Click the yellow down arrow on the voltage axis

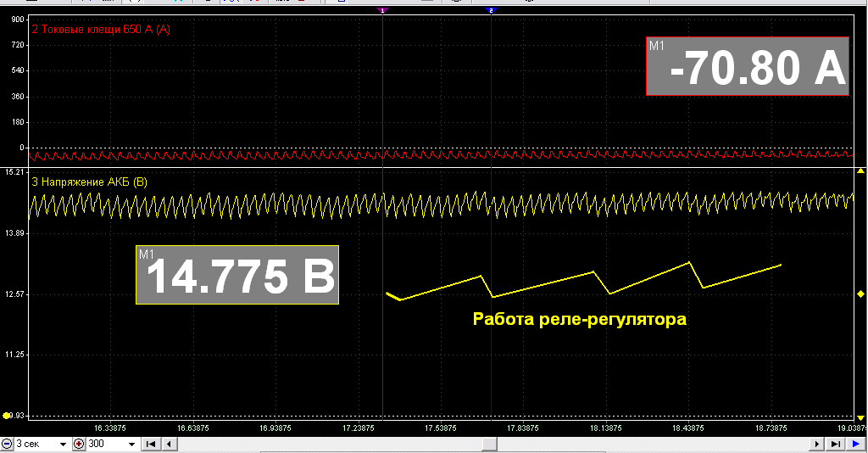tap(861, 417)
